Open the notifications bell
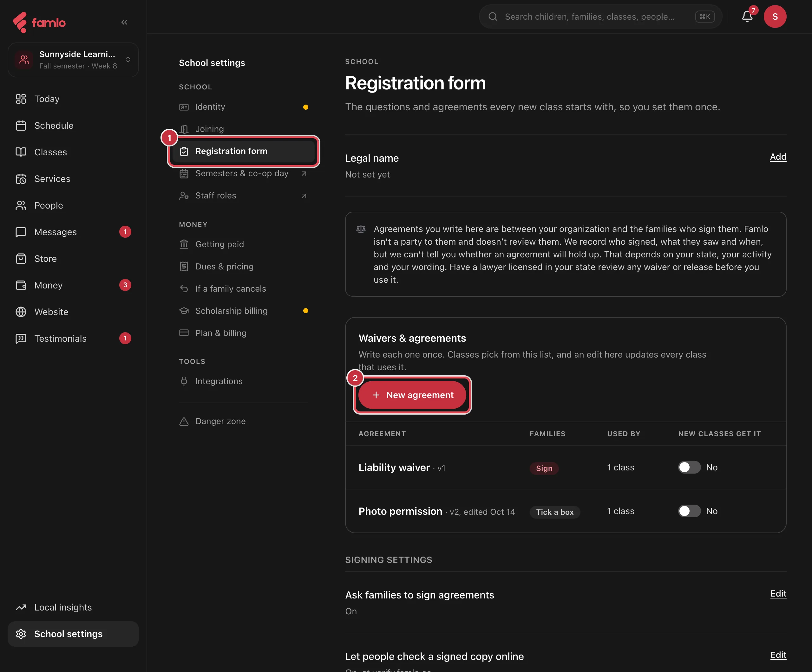 click(747, 16)
